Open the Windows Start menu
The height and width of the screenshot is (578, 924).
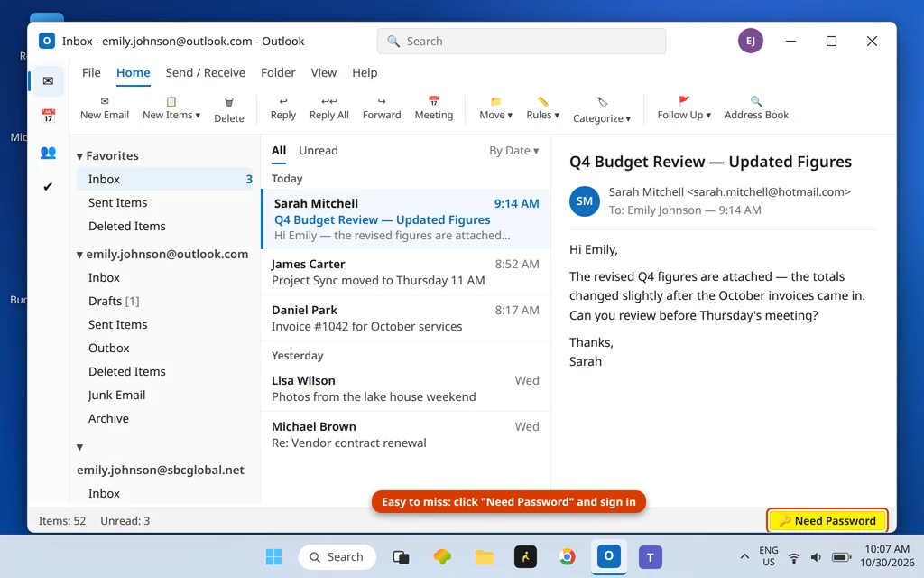[x=273, y=556]
